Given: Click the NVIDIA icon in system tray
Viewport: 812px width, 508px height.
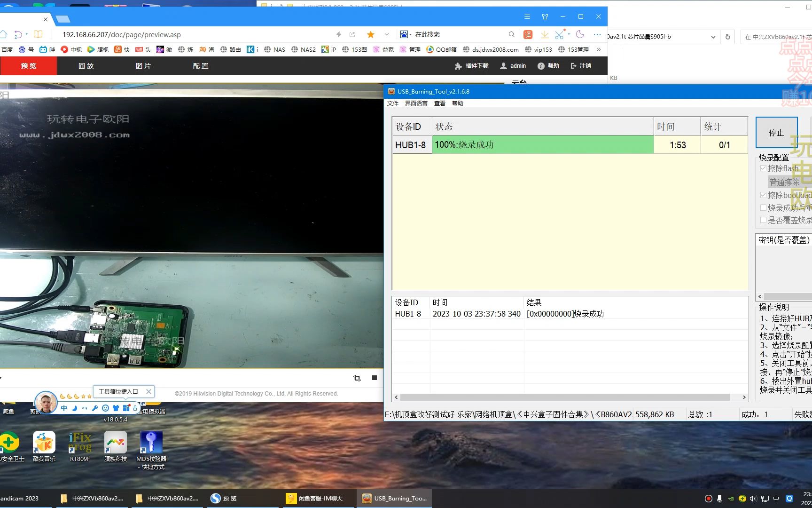Looking at the screenshot, I should [x=731, y=499].
